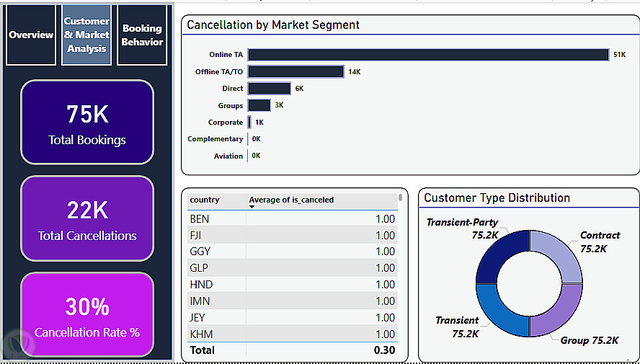Viewport: 640px width, 364px height.
Task: Select the Online TA bar in chart
Action: pyautogui.click(x=428, y=55)
